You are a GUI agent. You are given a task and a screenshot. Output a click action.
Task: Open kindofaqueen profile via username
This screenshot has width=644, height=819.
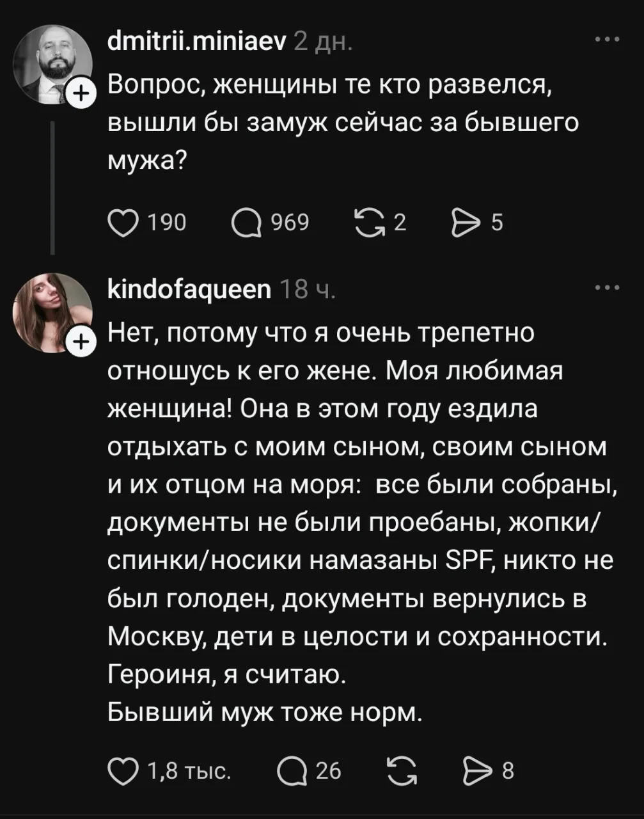click(190, 290)
